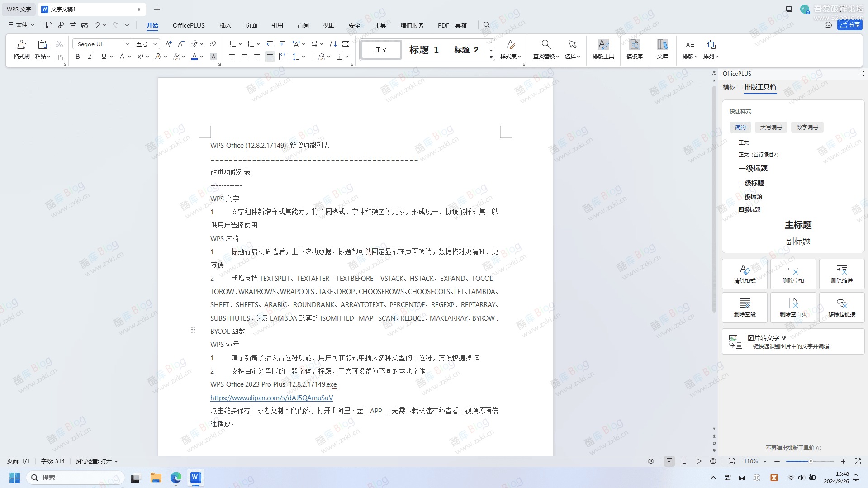Use the 移除超链接 tool
This screenshot has width=868, height=488.
point(842,308)
